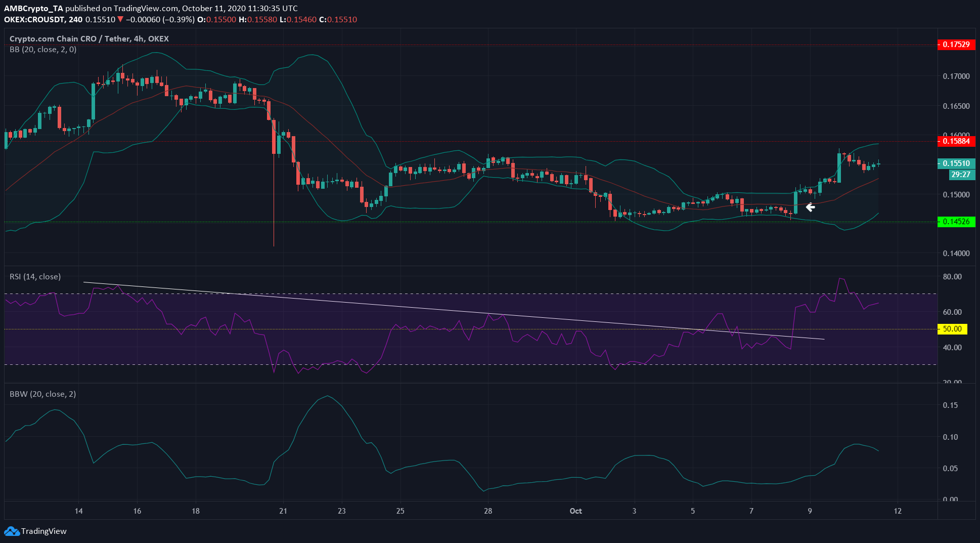
Task: Click the TradingView cloud logo icon
Action: [12, 531]
